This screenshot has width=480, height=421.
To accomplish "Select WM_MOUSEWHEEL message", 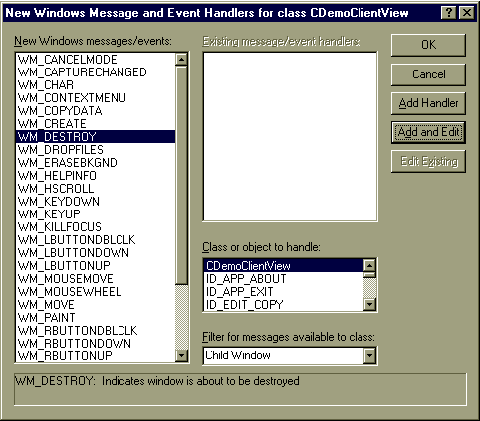I will coord(95,292).
